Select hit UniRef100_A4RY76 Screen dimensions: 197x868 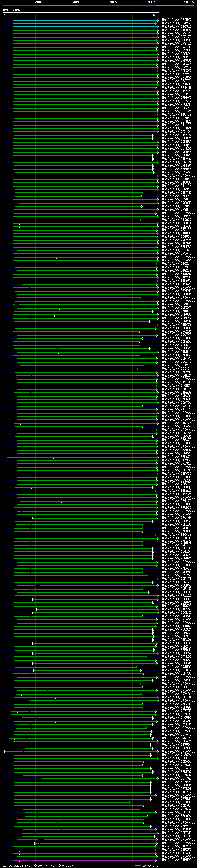(176, 423)
